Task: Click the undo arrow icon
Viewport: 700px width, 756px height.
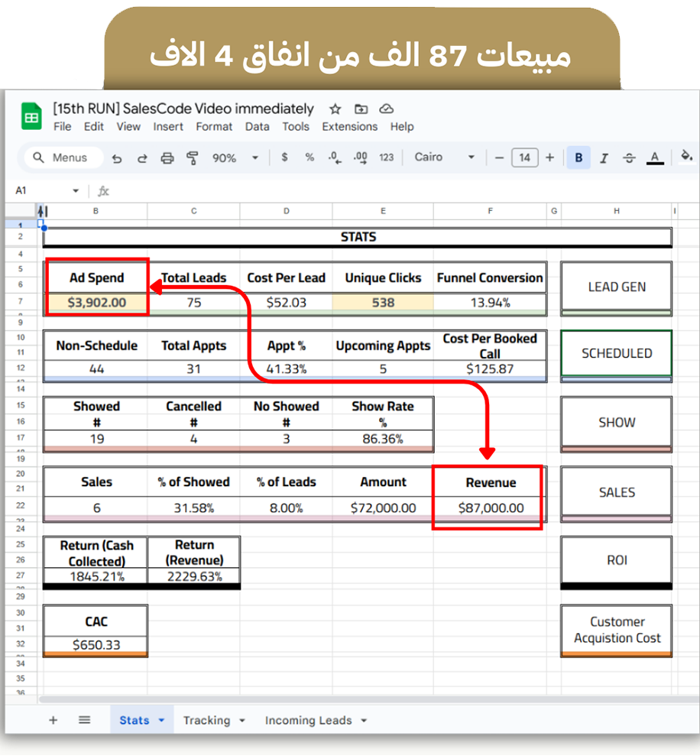Action: [x=117, y=158]
